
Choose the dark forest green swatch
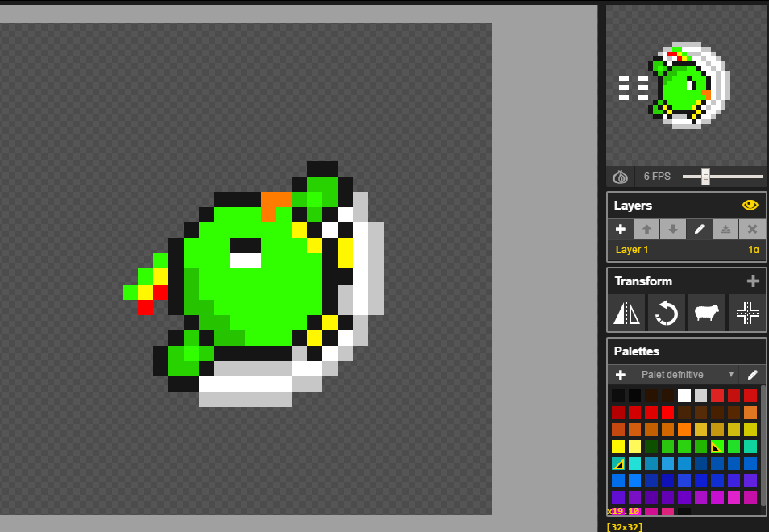tap(651, 447)
